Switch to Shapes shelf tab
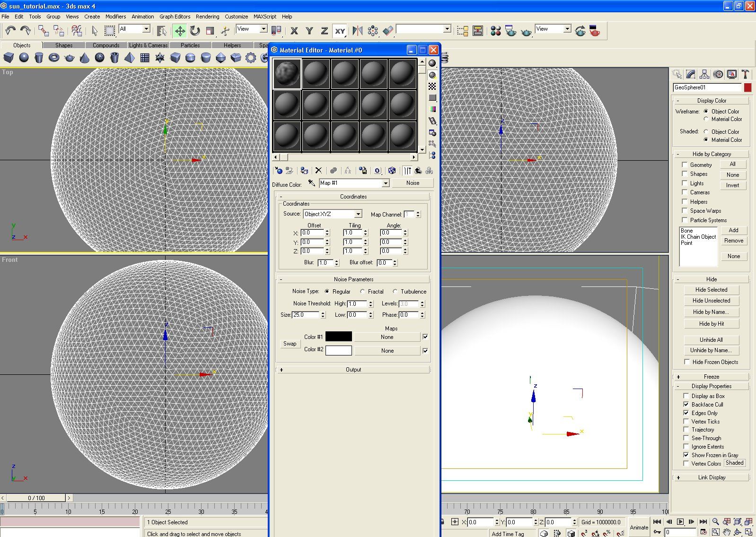Viewport: 756px width, 537px height. pyautogui.click(x=64, y=45)
